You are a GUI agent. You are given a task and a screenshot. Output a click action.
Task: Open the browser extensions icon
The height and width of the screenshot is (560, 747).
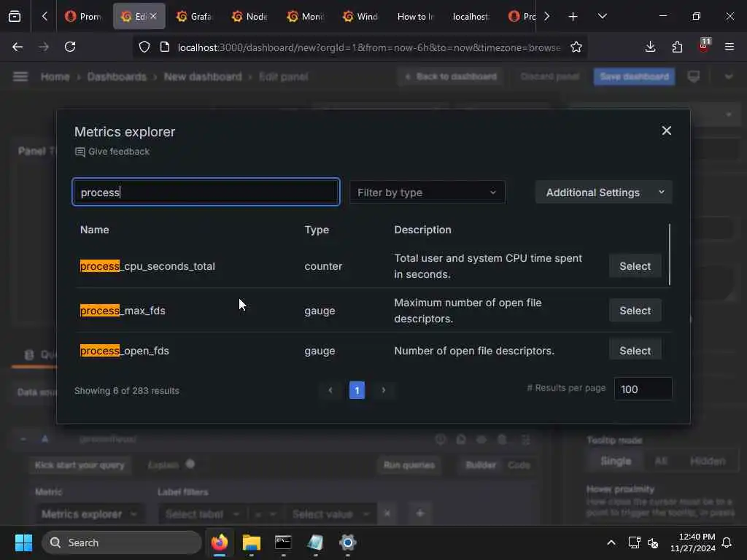pyautogui.click(x=677, y=47)
